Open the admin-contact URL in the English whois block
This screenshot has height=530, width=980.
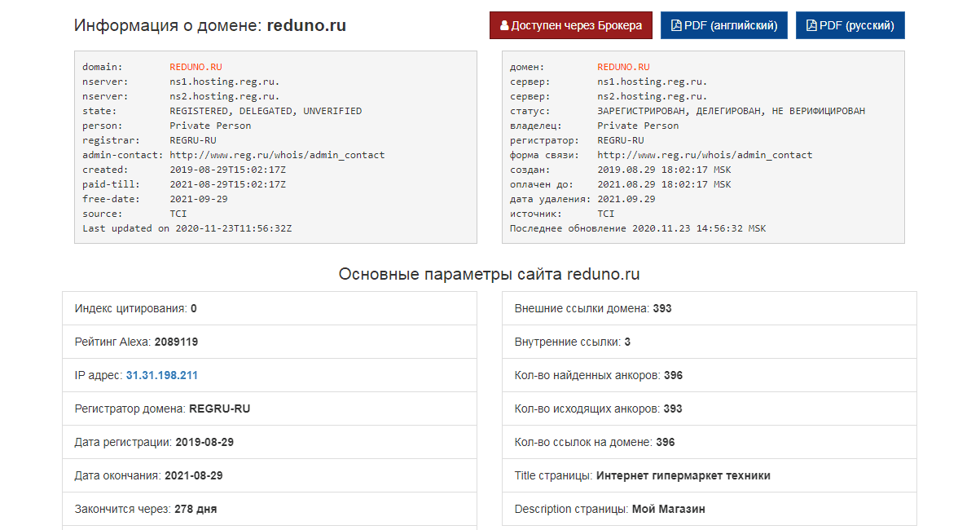(277, 154)
